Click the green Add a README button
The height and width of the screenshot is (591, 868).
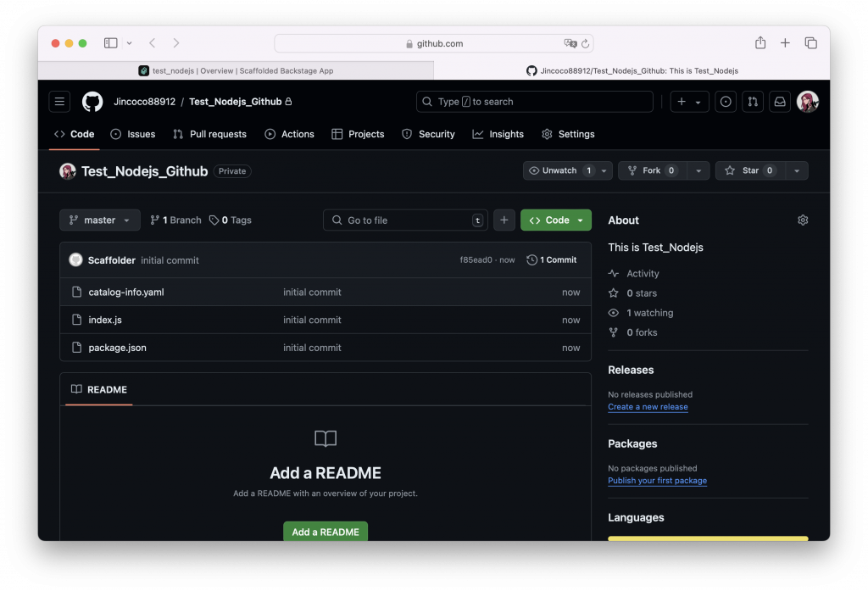click(325, 532)
